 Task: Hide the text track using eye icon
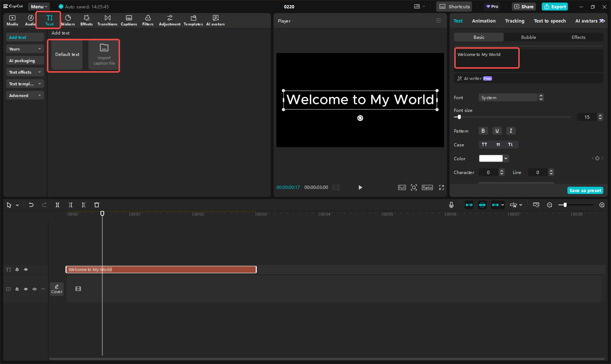26,270
